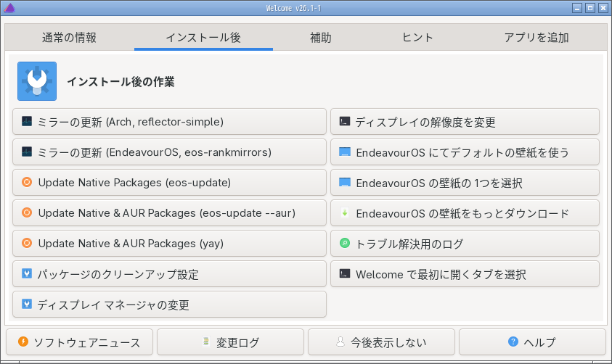Click the lightning icon on ソフトウェアニュース
The width and height of the screenshot is (612, 364).
point(23,342)
